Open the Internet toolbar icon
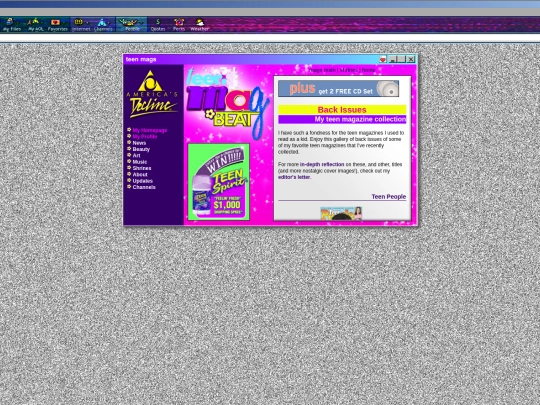The height and width of the screenshot is (405, 540). [x=79, y=22]
